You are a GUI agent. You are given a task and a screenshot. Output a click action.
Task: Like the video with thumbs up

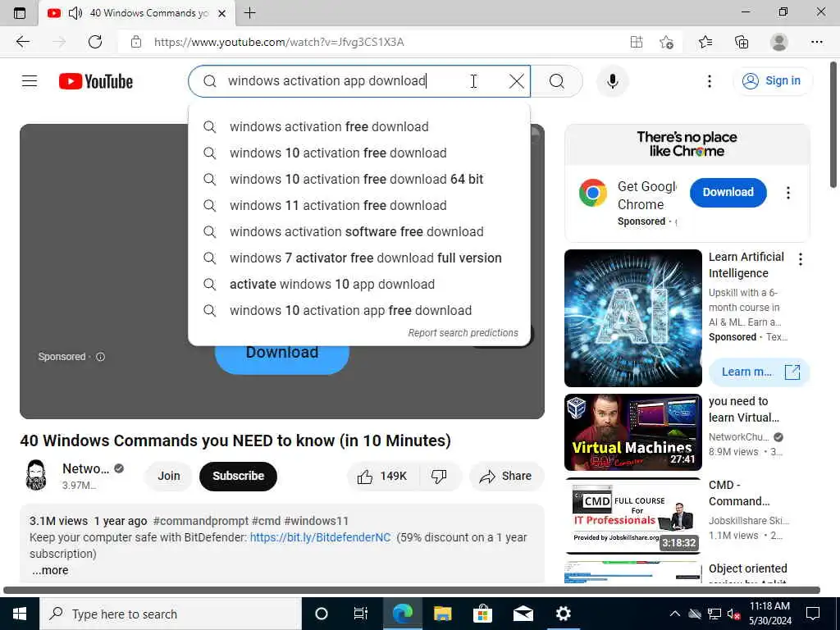pyautogui.click(x=382, y=476)
